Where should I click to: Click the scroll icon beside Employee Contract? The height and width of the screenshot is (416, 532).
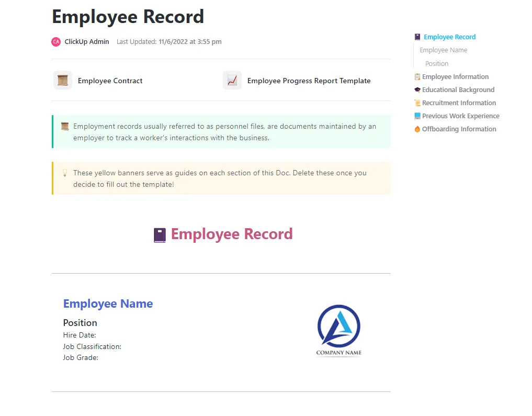coord(63,81)
